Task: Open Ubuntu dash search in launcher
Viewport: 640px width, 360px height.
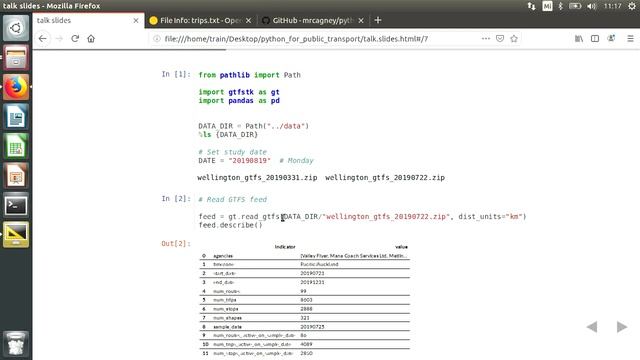Action: click(16, 28)
